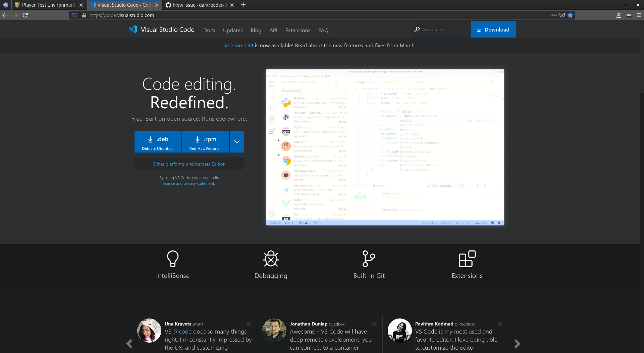
Task: Click the Extensions feature icon
Action: 467,258
